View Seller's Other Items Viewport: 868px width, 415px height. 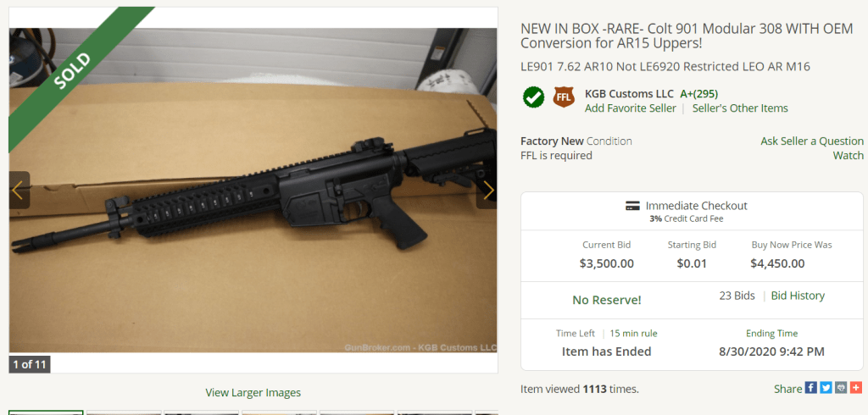(739, 108)
